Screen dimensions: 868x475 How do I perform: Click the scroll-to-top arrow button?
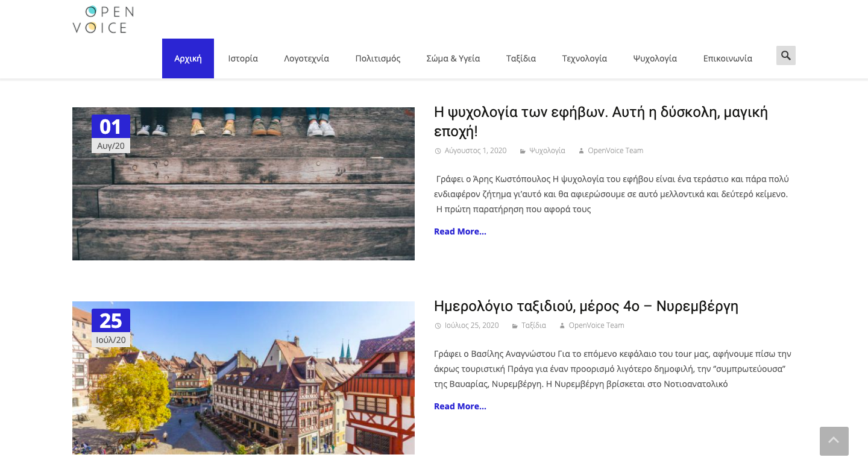tap(834, 441)
